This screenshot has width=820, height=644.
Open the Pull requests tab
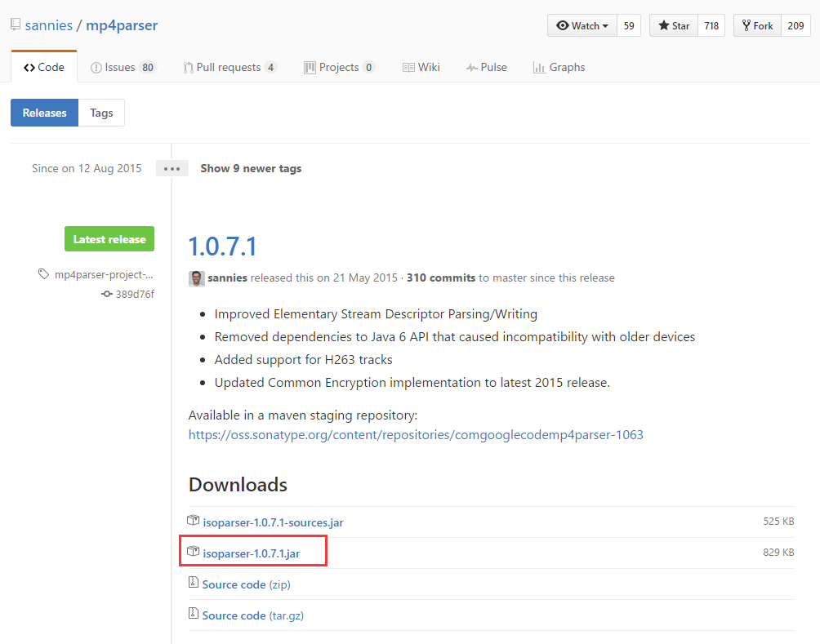(230, 68)
